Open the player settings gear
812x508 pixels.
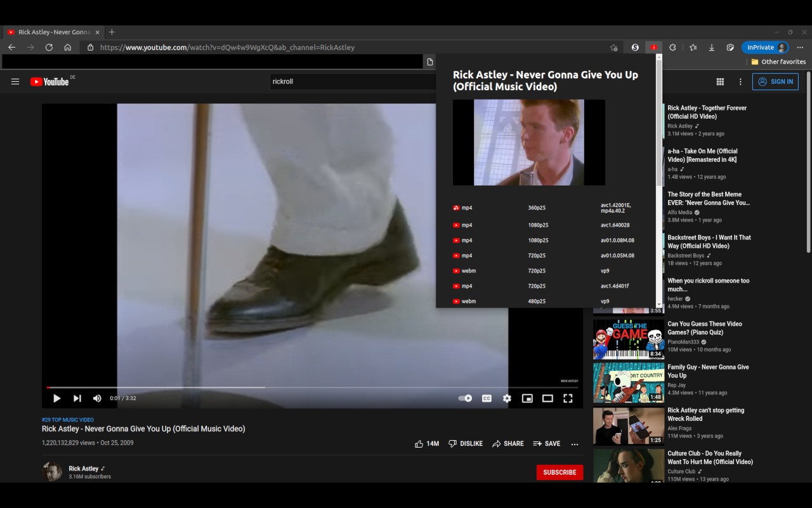(x=507, y=398)
